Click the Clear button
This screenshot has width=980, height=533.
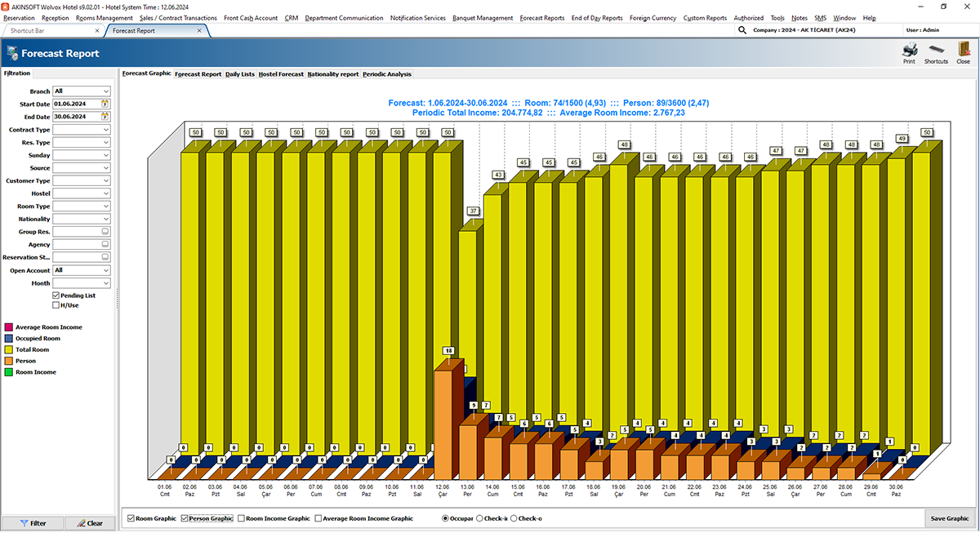pos(90,523)
